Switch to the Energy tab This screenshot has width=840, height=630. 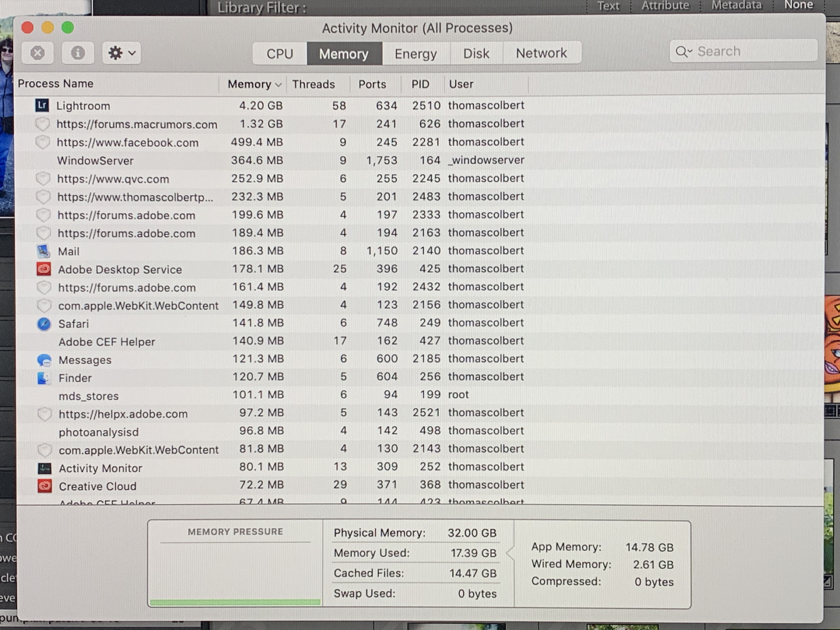[416, 54]
